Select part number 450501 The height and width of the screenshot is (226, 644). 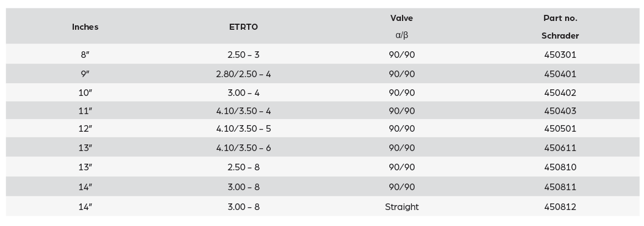coord(560,129)
